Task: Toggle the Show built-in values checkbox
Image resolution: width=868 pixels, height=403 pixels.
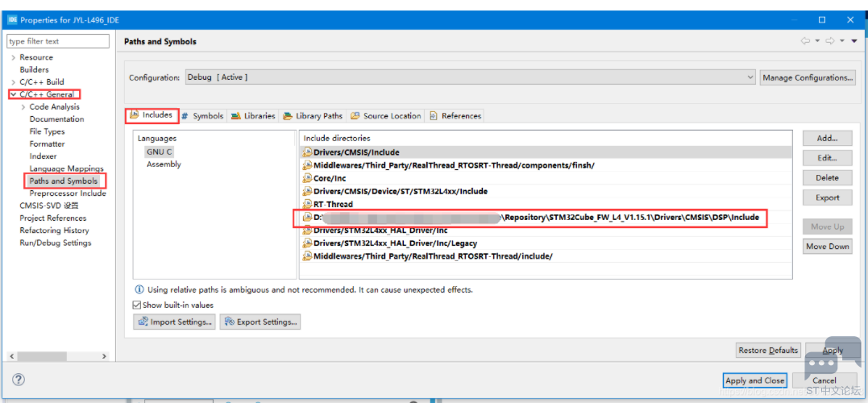Action: pyautogui.click(x=136, y=305)
